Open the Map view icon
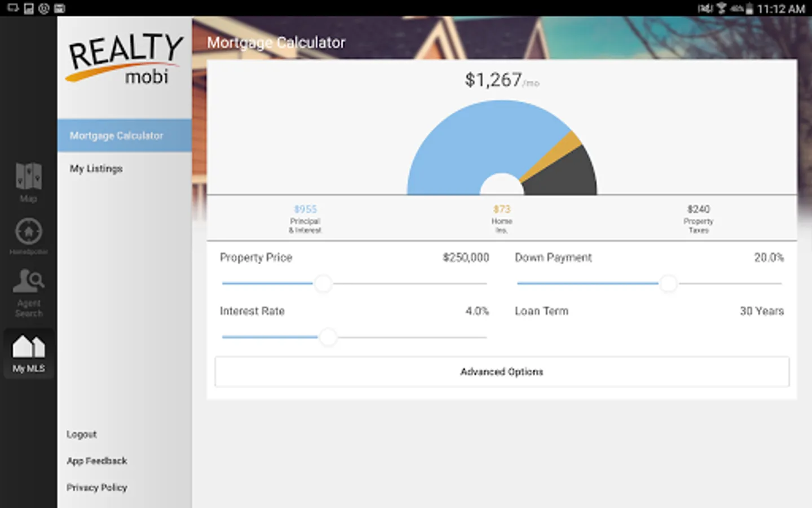Image resolution: width=812 pixels, height=508 pixels. coord(28,182)
